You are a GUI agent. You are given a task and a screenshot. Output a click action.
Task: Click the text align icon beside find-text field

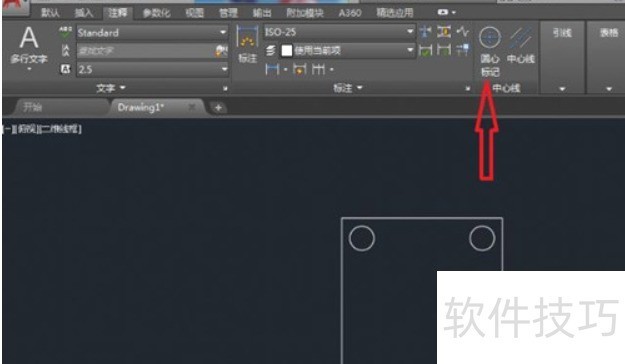pyautogui.click(x=65, y=50)
